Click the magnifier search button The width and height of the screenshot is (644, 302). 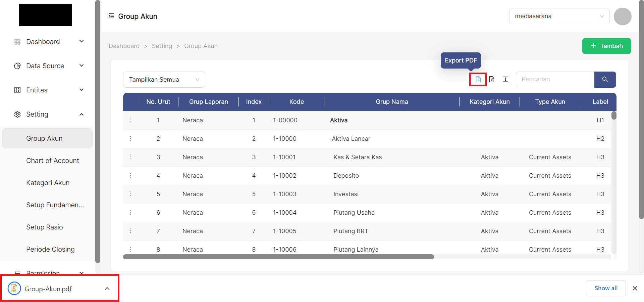605,79
